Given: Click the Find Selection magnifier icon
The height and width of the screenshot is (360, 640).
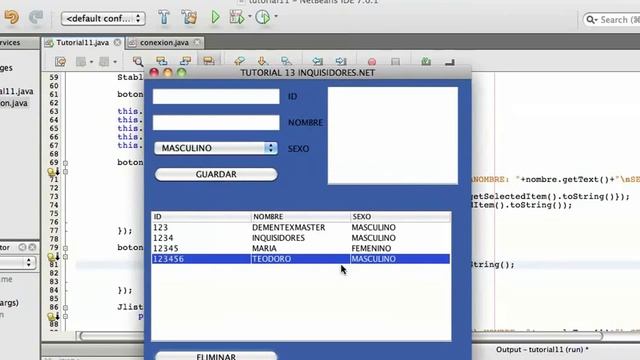Looking at the screenshot, I should [x=138, y=62].
